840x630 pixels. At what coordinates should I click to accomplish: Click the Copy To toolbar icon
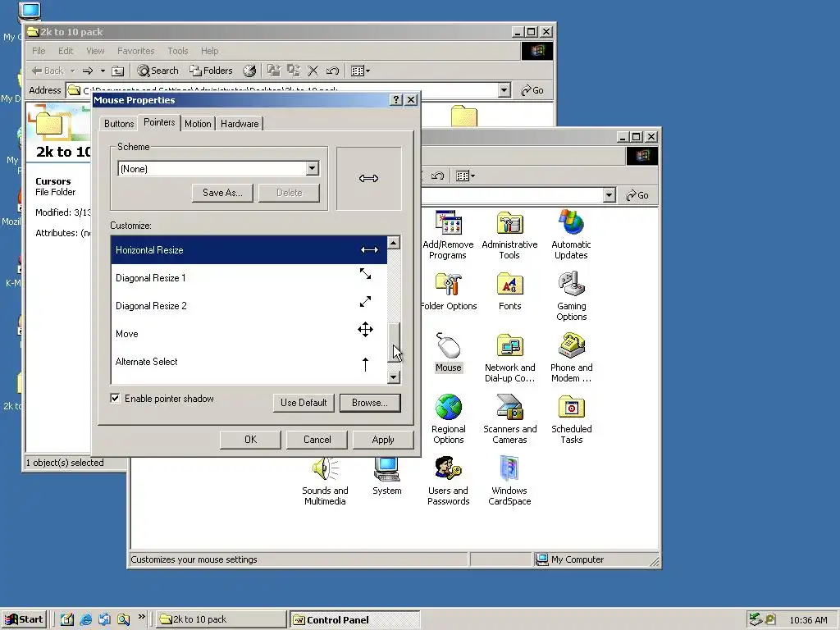click(x=294, y=71)
